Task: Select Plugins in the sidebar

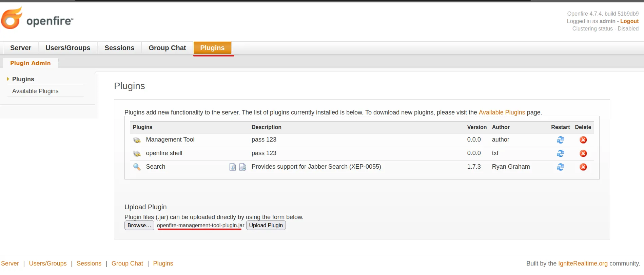Action: point(23,79)
